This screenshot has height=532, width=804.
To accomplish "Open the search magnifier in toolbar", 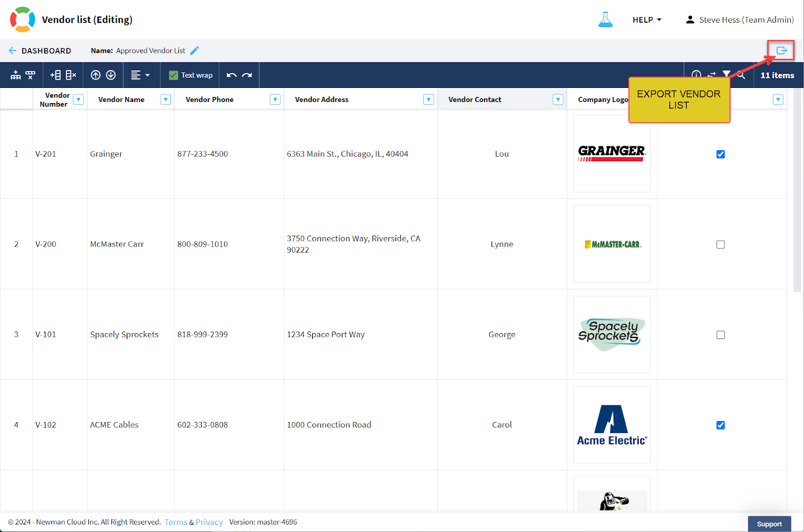I will tap(741, 75).
